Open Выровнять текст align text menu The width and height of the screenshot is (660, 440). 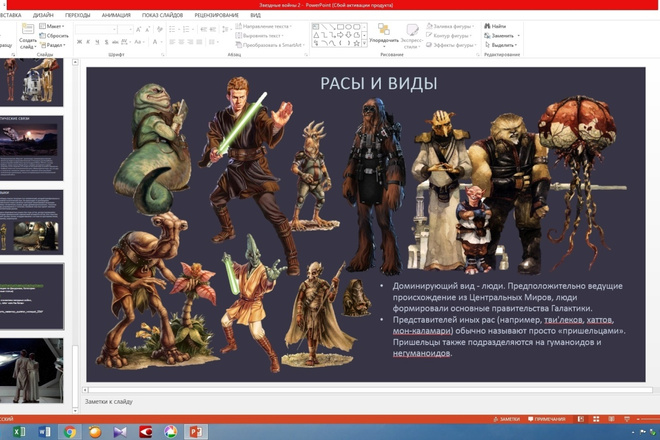pyautogui.click(x=260, y=36)
